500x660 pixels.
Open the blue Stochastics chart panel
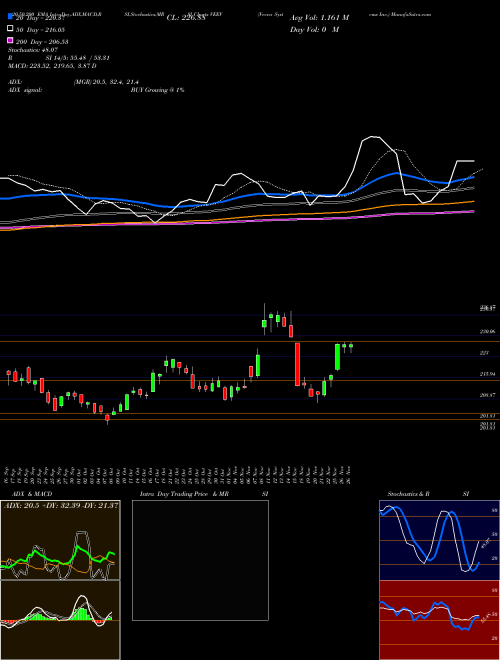439,540
